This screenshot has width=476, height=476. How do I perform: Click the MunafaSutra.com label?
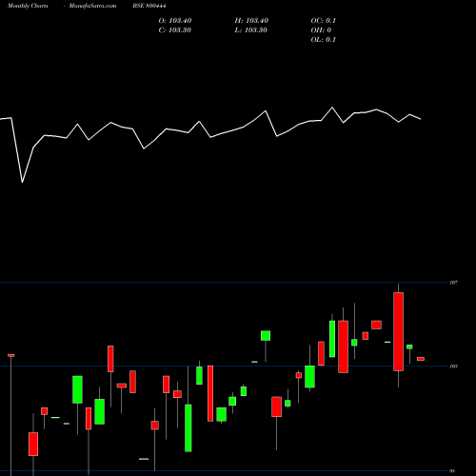92,6
